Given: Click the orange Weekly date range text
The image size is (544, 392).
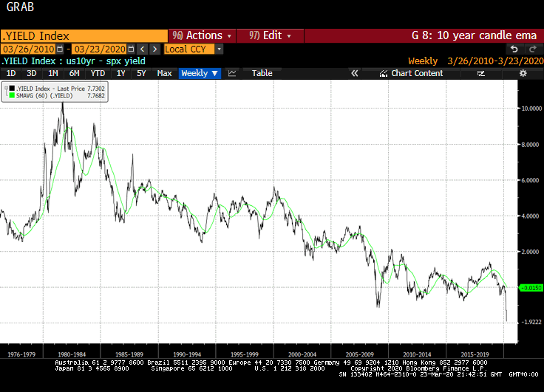Looking at the screenshot, I should coord(476,61).
